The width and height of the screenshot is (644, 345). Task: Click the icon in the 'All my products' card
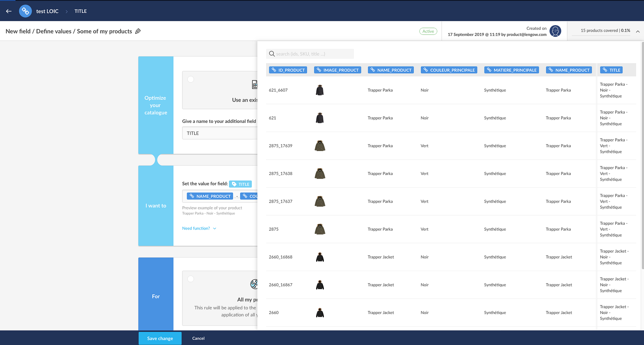[x=254, y=284]
